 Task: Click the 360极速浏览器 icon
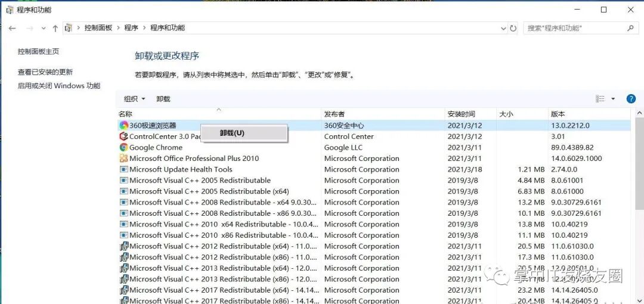click(123, 125)
